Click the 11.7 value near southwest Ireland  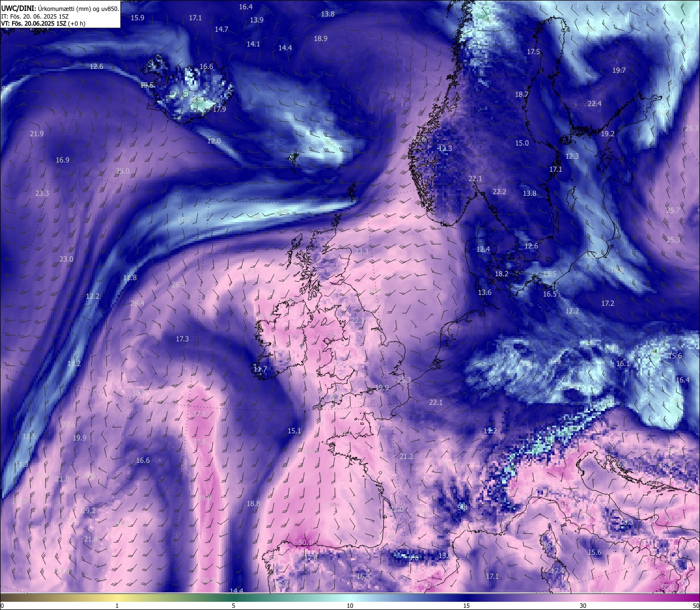pyautogui.click(x=260, y=369)
